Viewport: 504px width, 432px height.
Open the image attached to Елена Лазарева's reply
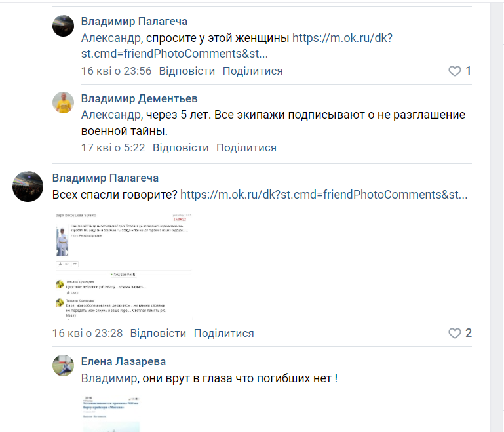[x=111, y=413]
